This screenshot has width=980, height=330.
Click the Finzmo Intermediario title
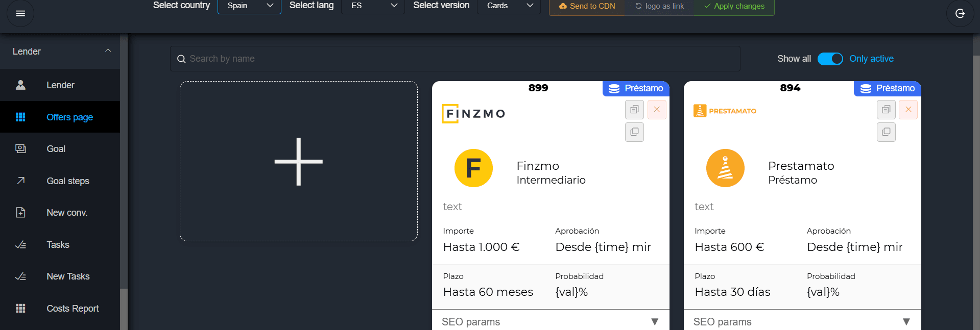[x=551, y=173]
